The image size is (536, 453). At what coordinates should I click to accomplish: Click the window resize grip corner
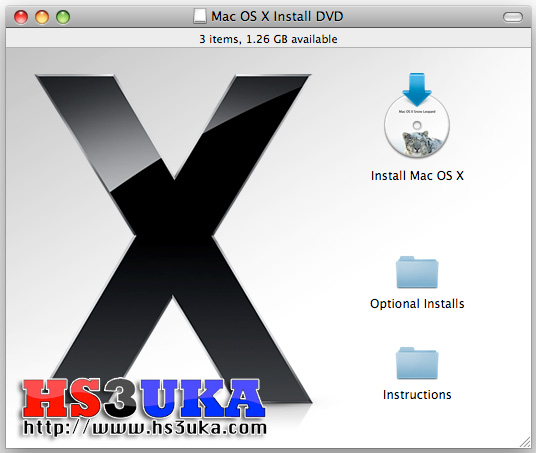tap(525, 442)
